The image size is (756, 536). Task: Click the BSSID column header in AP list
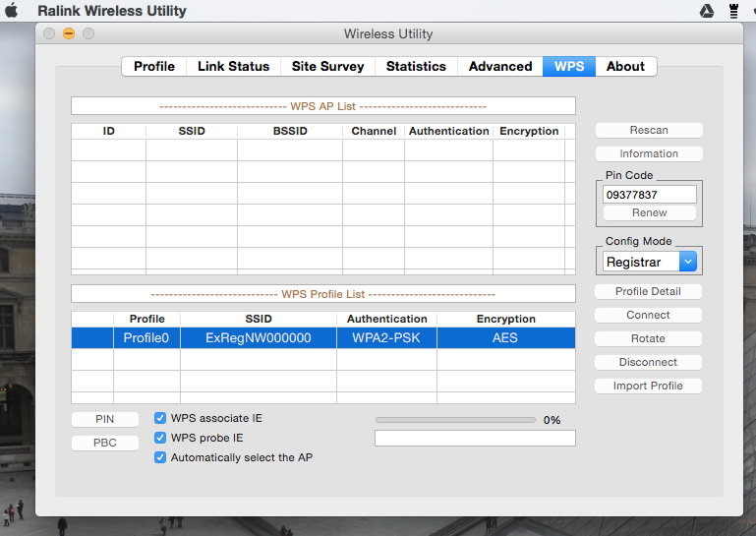(x=290, y=131)
